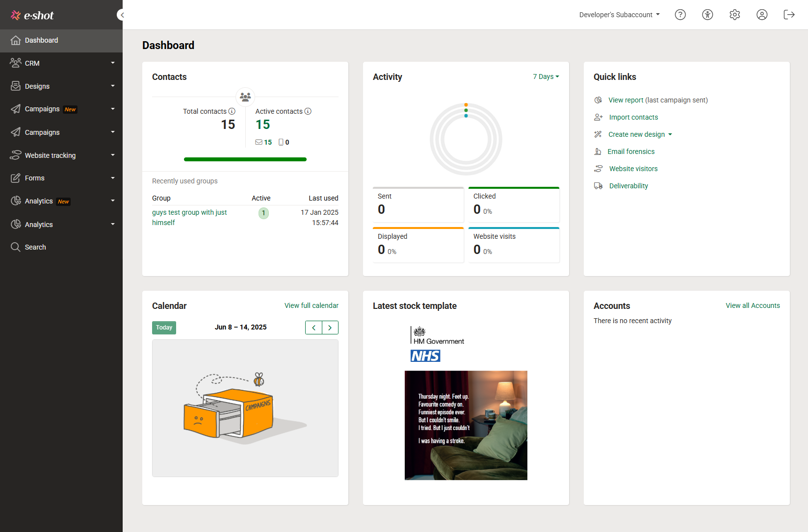Collapse the sidebar with the chevron arrow
This screenshot has height=532, width=808.
point(121,15)
